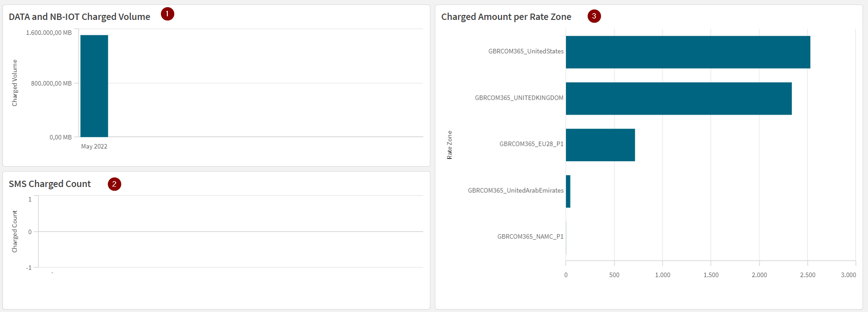Click the GBRCOM365_UnitedArabEmirates rate zone label
Viewport: 868px width, 312px height.
click(516, 191)
